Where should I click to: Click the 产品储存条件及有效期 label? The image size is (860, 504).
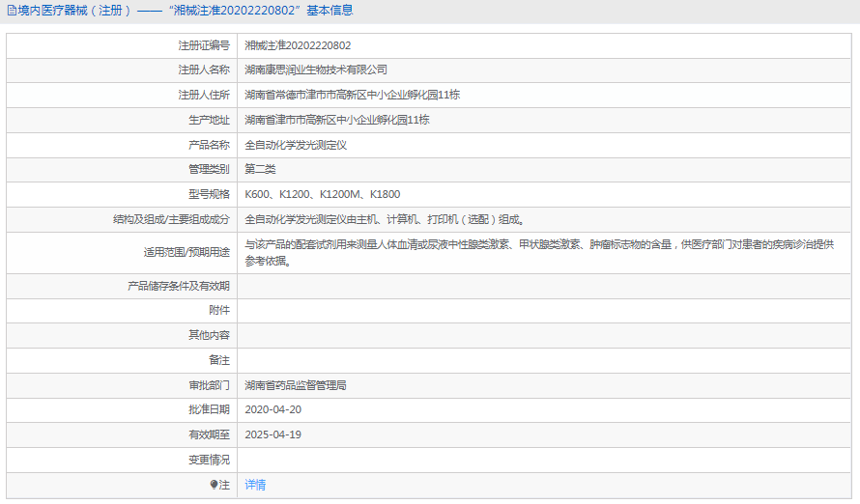(178, 286)
